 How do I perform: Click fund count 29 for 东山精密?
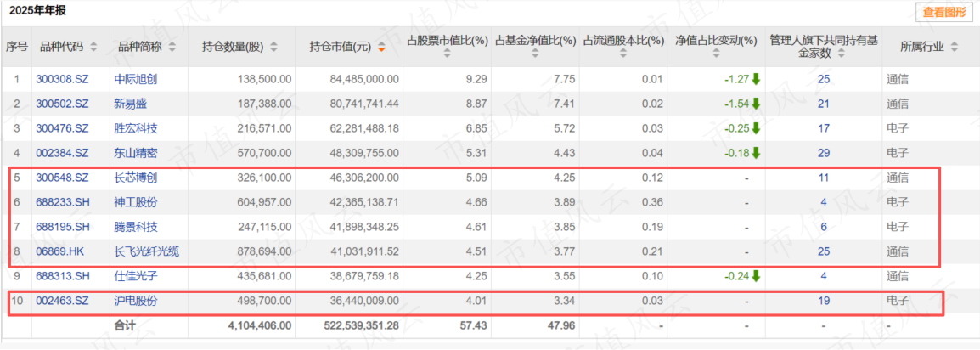824,153
